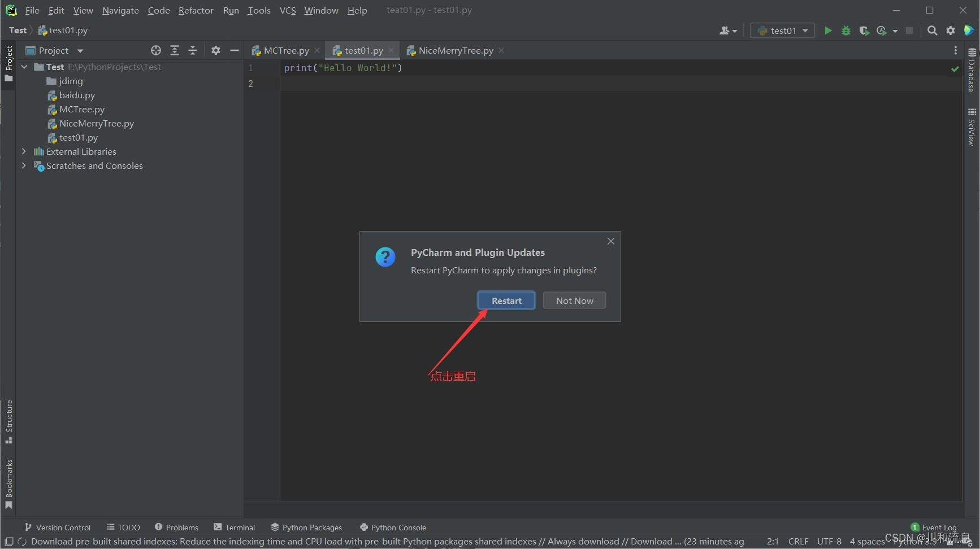Expand Scratches and Consoles node
Viewport: 980px width, 549px height.
tap(24, 165)
